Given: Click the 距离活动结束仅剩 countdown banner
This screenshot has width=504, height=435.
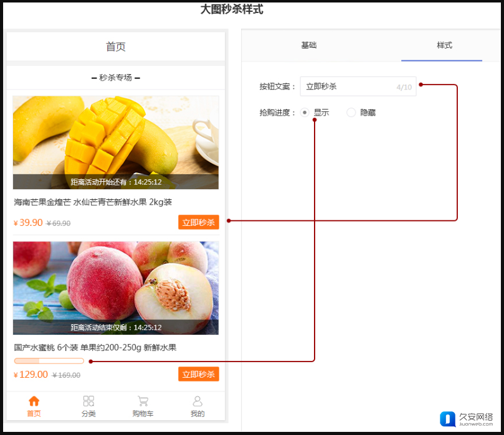Looking at the screenshot, I should tap(116, 327).
